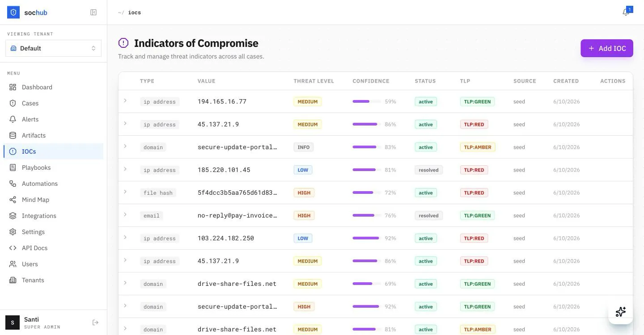Expand the 194.165.16.77 row

pos(125,100)
